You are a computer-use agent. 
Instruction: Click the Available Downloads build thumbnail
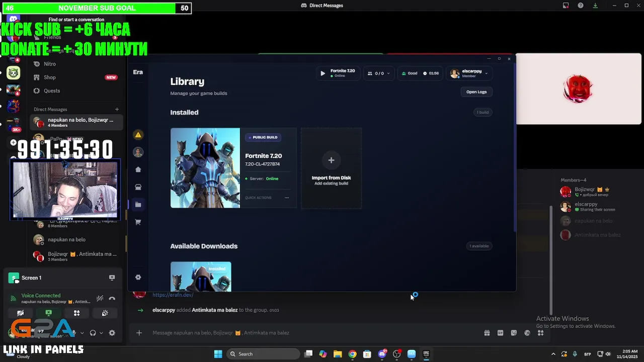[x=201, y=276]
